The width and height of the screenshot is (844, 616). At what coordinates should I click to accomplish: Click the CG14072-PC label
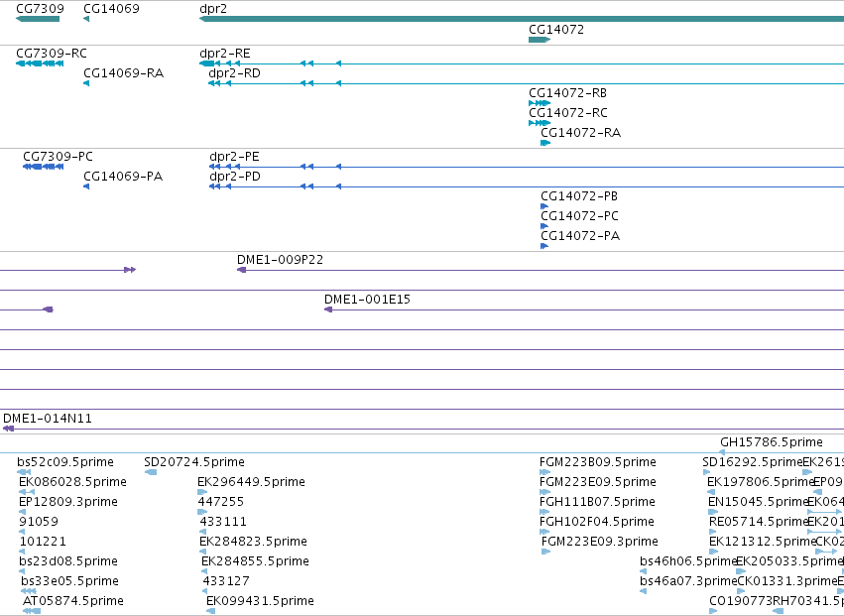pyautogui.click(x=580, y=216)
